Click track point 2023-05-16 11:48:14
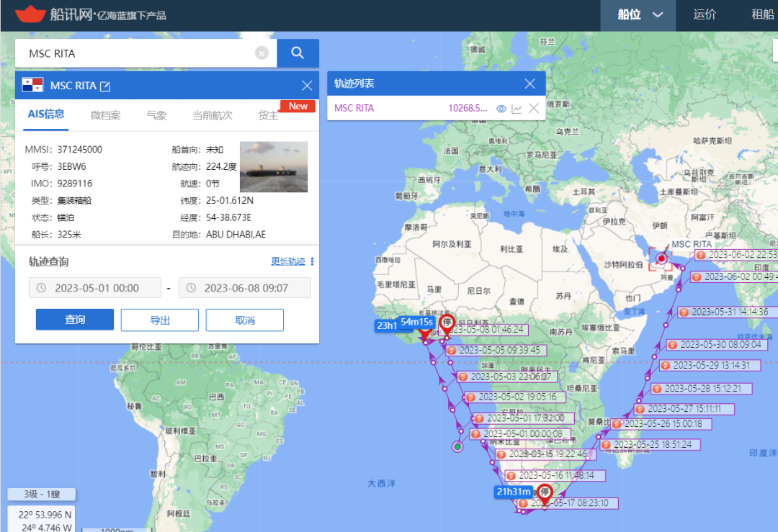This screenshot has height=532, width=778. [555, 475]
